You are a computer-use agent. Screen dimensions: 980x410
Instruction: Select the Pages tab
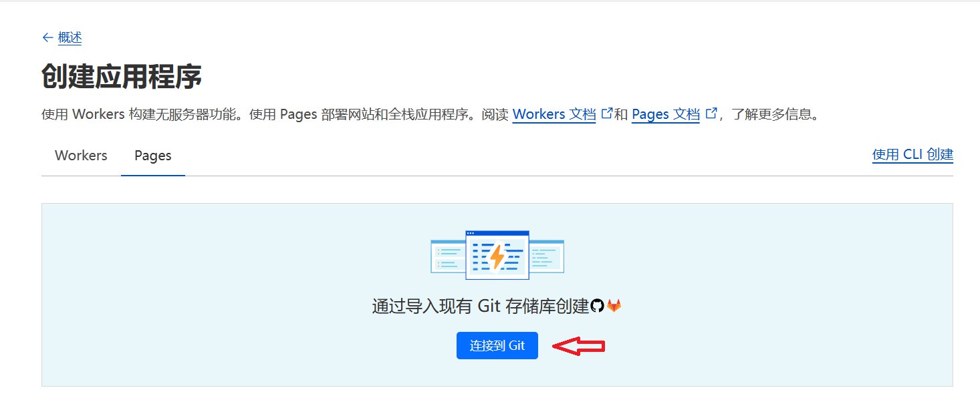click(x=153, y=156)
